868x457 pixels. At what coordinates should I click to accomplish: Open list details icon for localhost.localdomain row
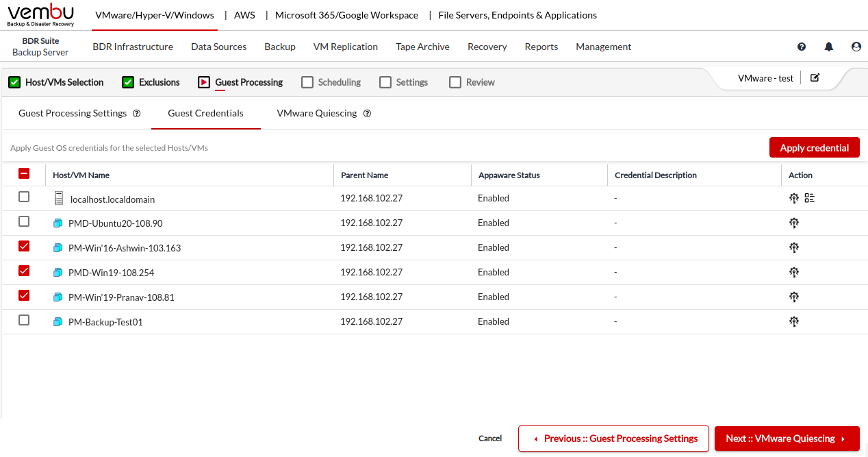pyautogui.click(x=810, y=198)
